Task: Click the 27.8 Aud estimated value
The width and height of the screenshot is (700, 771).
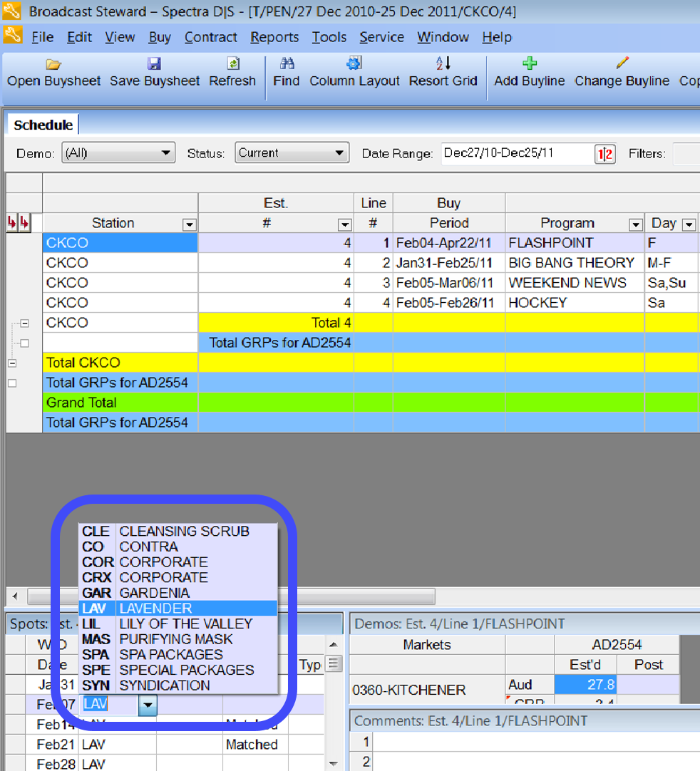Action: (585, 685)
